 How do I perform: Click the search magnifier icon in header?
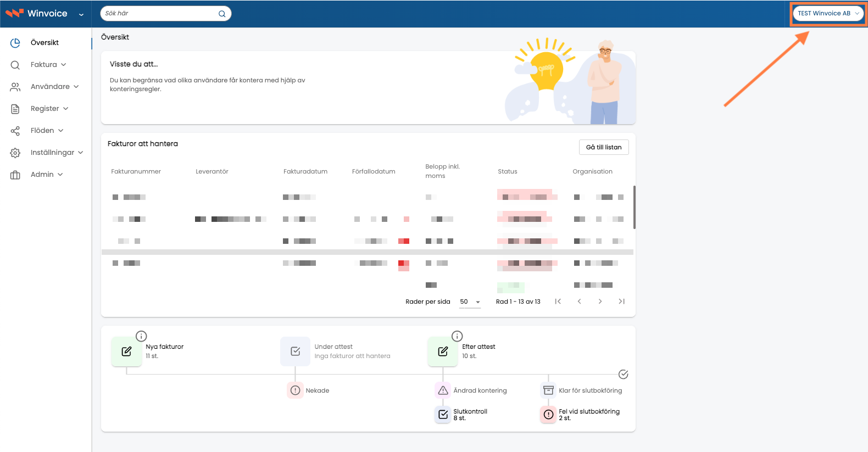coord(222,14)
